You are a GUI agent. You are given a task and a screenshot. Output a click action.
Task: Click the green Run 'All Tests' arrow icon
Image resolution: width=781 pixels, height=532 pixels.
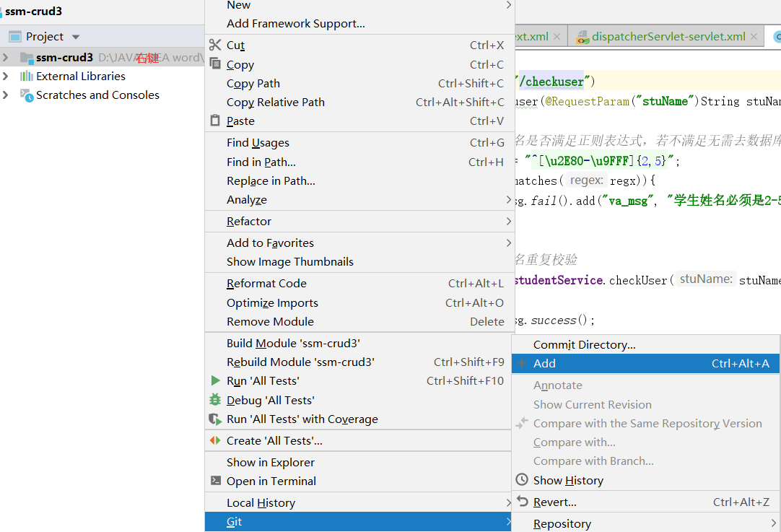[x=215, y=380]
